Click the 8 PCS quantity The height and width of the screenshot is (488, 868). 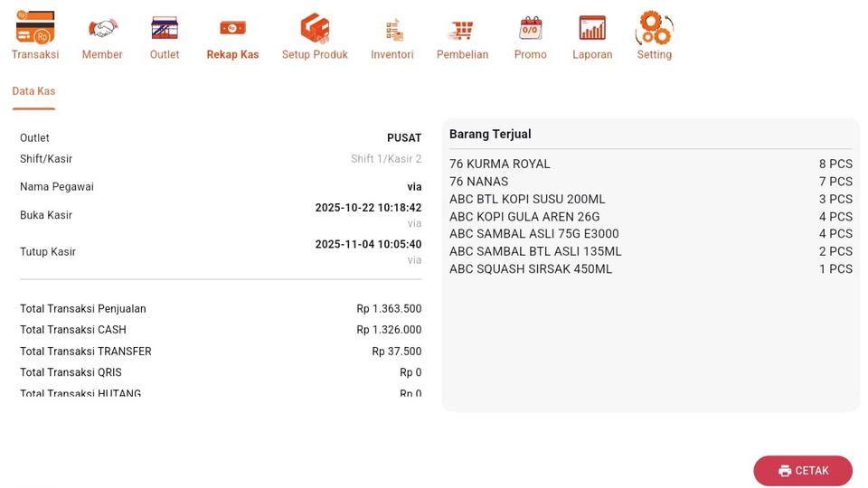(835, 164)
